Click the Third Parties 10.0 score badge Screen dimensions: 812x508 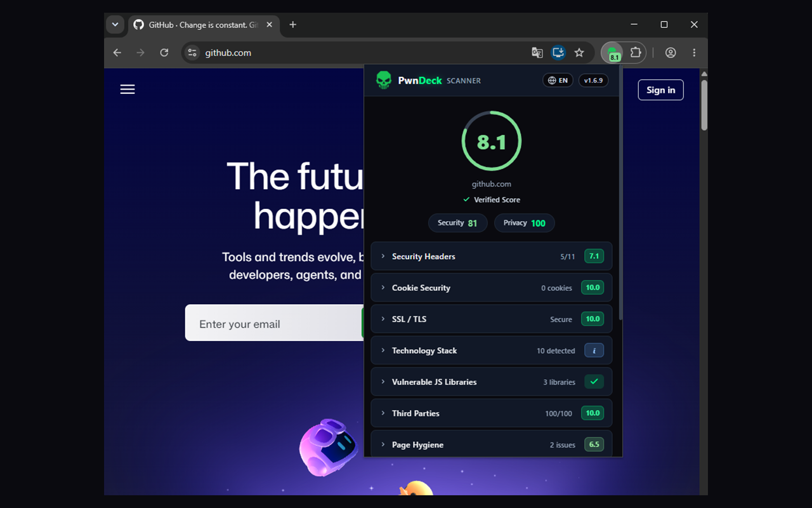click(x=593, y=413)
